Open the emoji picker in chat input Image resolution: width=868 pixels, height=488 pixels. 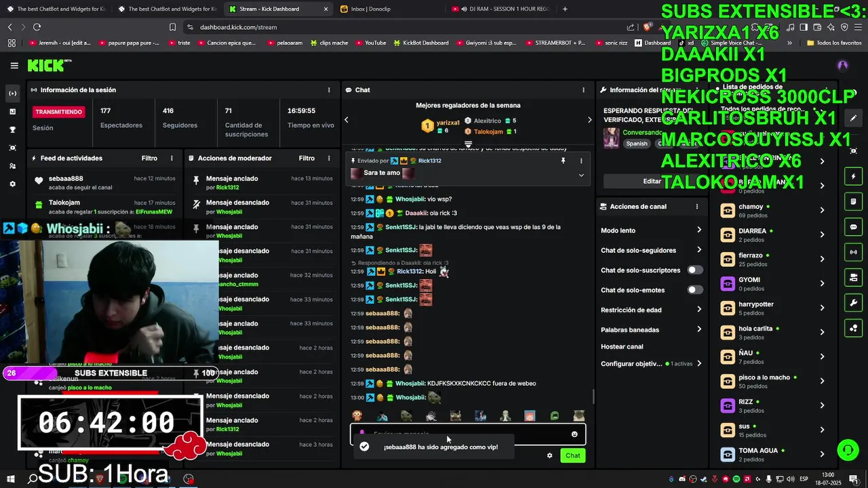point(574,434)
